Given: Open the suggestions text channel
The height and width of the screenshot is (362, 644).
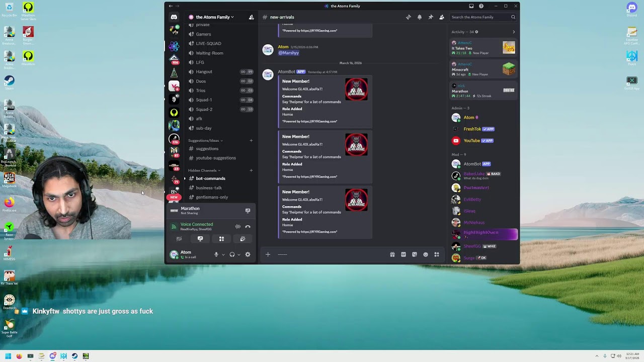Looking at the screenshot, I should [220, 149].
